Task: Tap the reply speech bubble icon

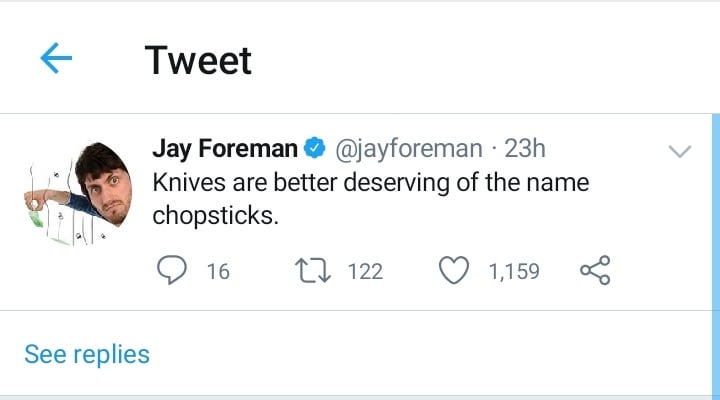Action: pyautogui.click(x=174, y=270)
